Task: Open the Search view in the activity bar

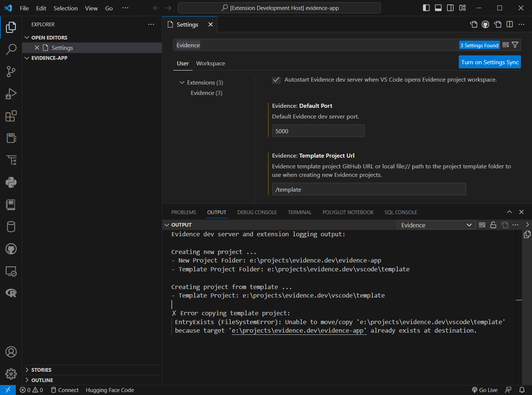Action: click(11, 49)
